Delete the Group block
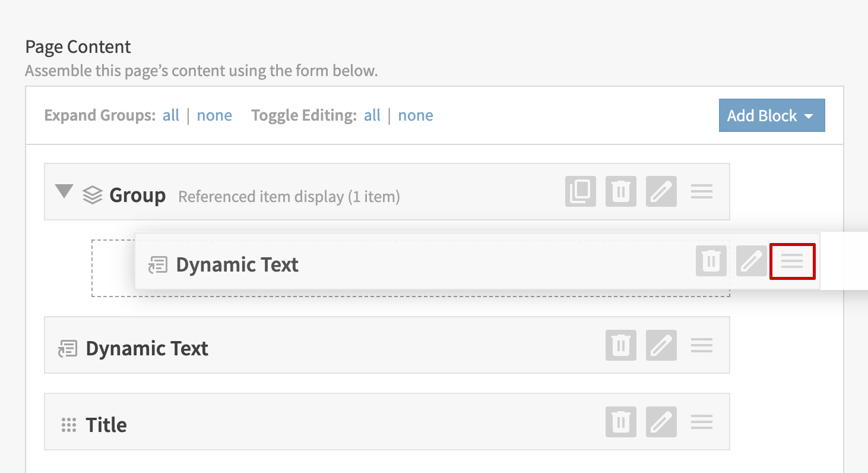 (620, 192)
